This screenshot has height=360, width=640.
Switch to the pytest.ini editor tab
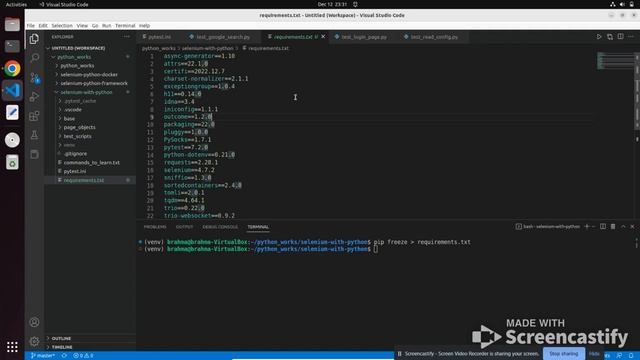[x=159, y=37]
